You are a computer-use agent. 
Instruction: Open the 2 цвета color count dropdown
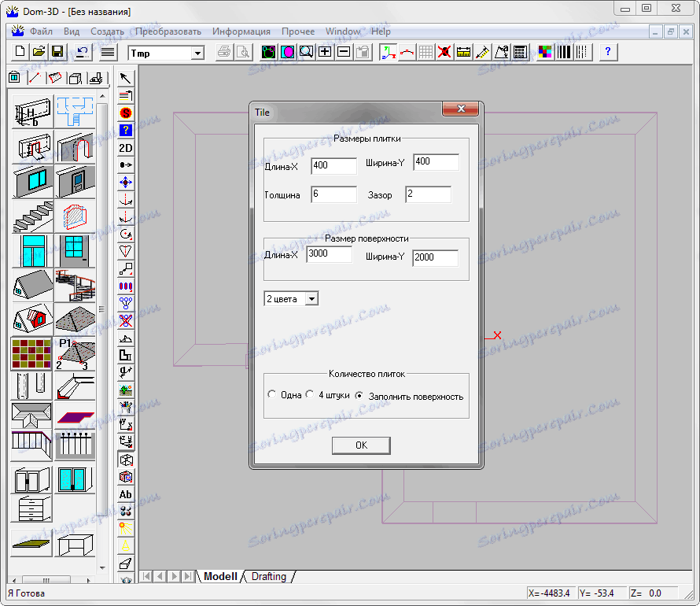tap(312, 298)
